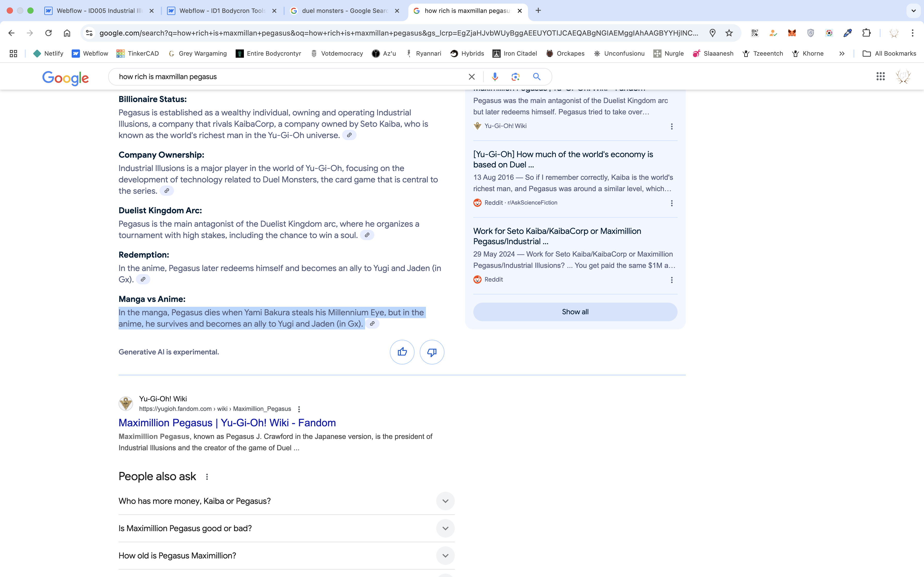Image resolution: width=924 pixels, height=577 pixels.
Task: Bookmark this page with star icon
Action: 729,33
